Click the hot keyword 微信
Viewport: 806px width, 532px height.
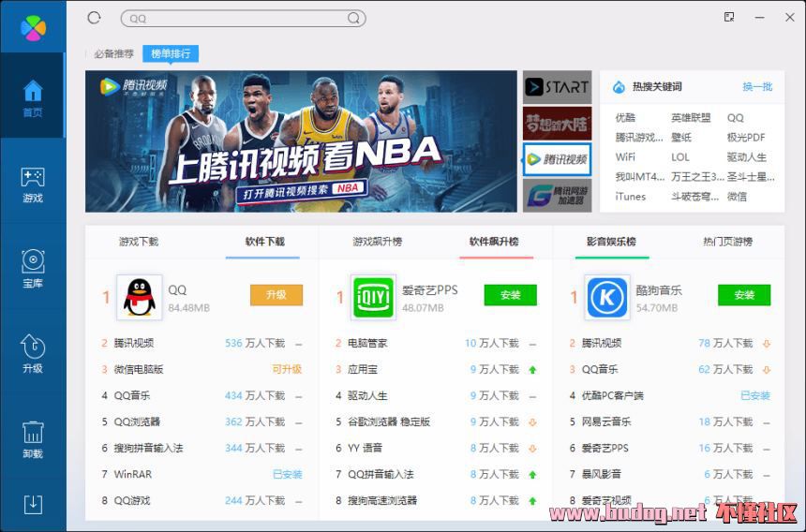coord(737,197)
